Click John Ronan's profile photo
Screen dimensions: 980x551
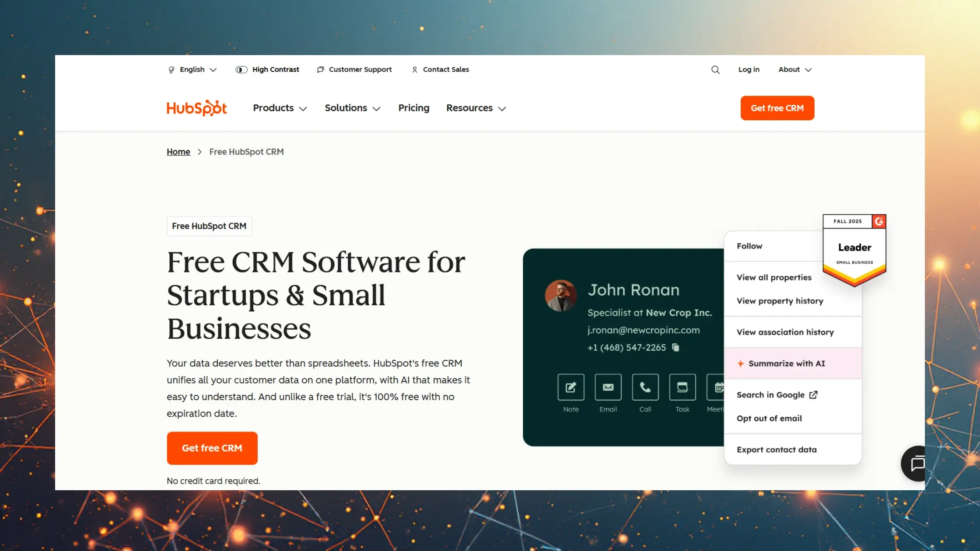(x=561, y=296)
